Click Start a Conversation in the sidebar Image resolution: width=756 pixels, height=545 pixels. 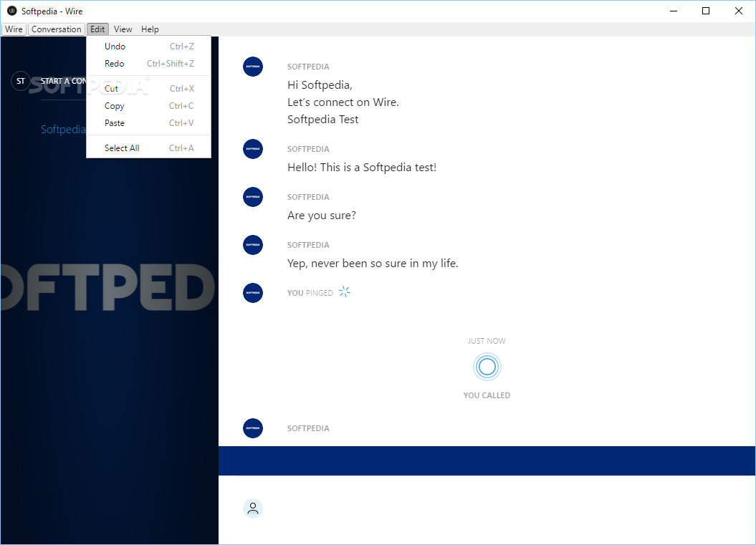tap(63, 81)
